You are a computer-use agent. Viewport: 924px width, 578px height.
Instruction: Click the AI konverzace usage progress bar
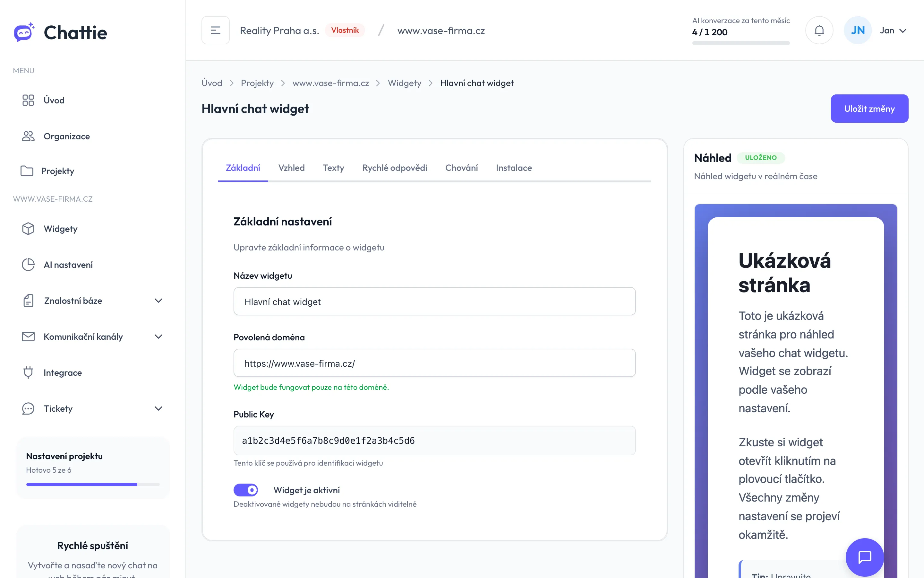741,43
